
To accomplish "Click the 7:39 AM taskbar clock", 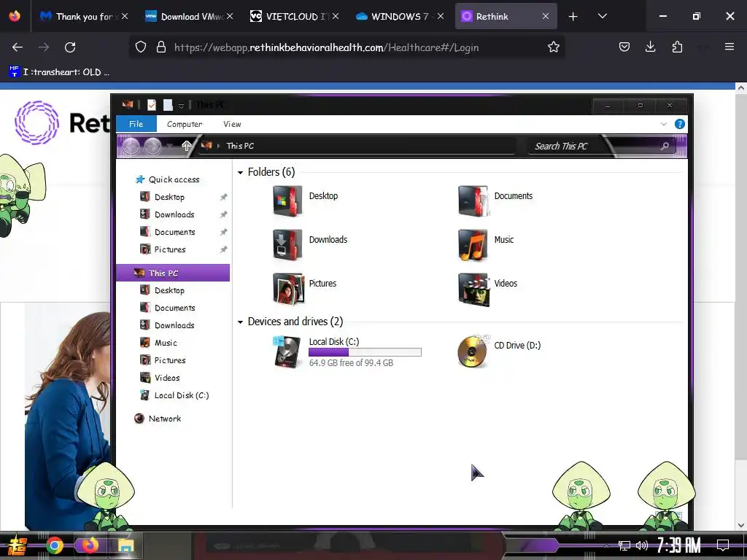I will (x=679, y=545).
